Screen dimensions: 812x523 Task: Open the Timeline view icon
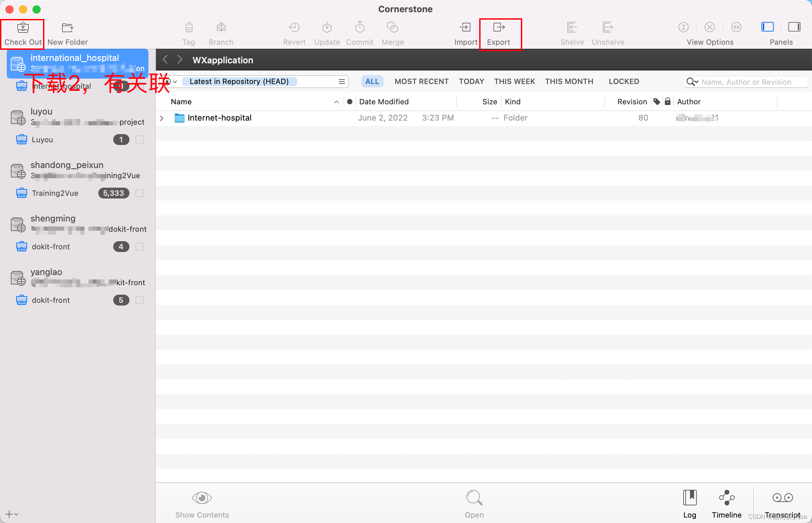pyautogui.click(x=726, y=498)
